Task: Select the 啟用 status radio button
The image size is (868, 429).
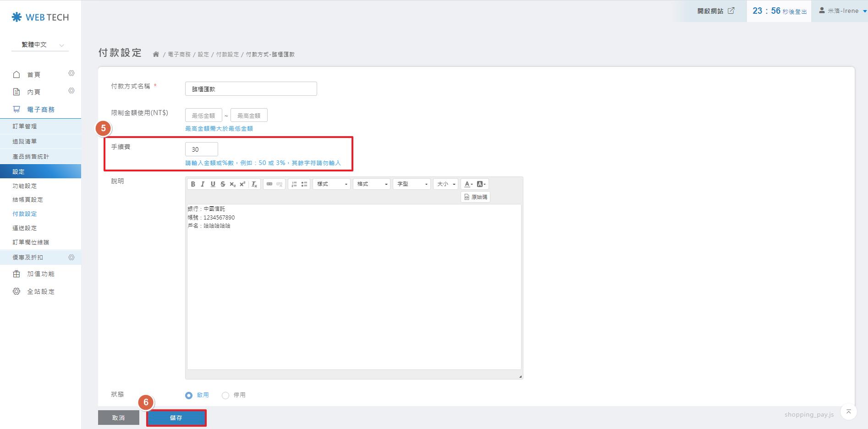Action: click(189, 395)
